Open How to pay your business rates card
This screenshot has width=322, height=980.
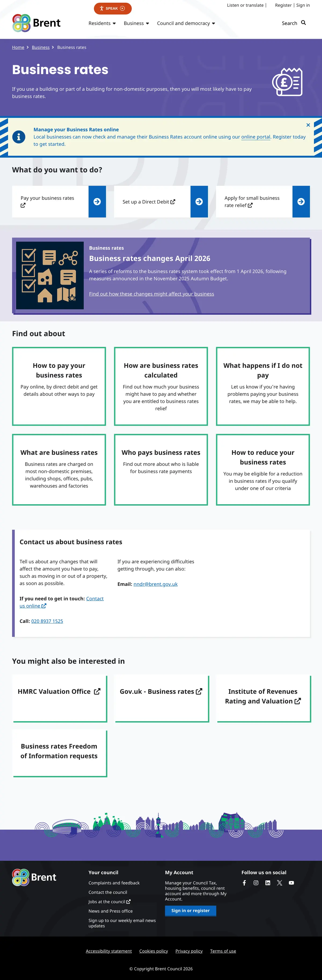click(x=59, y=386)
